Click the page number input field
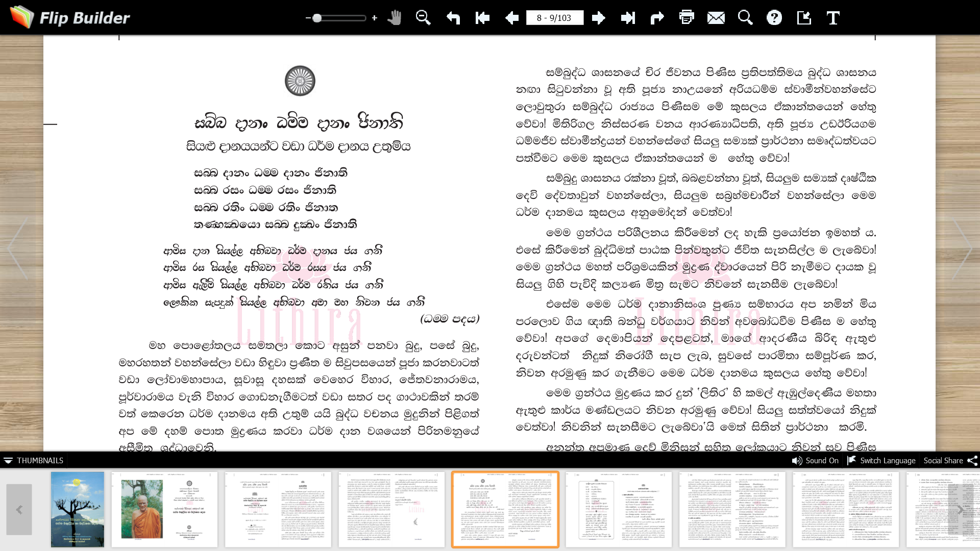Viewport: 980px width, 551px height. tap(555, 18)
